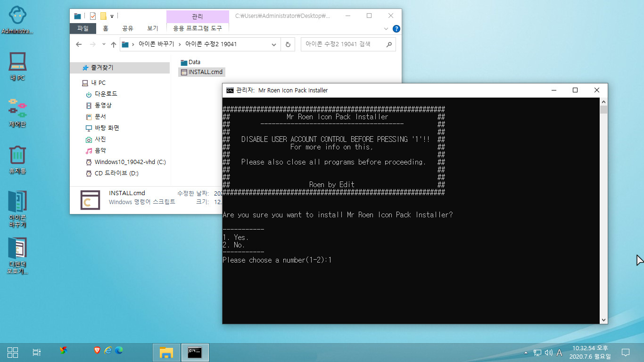Screen dimensions: 644x362
Task: Open volume control tray icon
Action: tap(548, 353)
